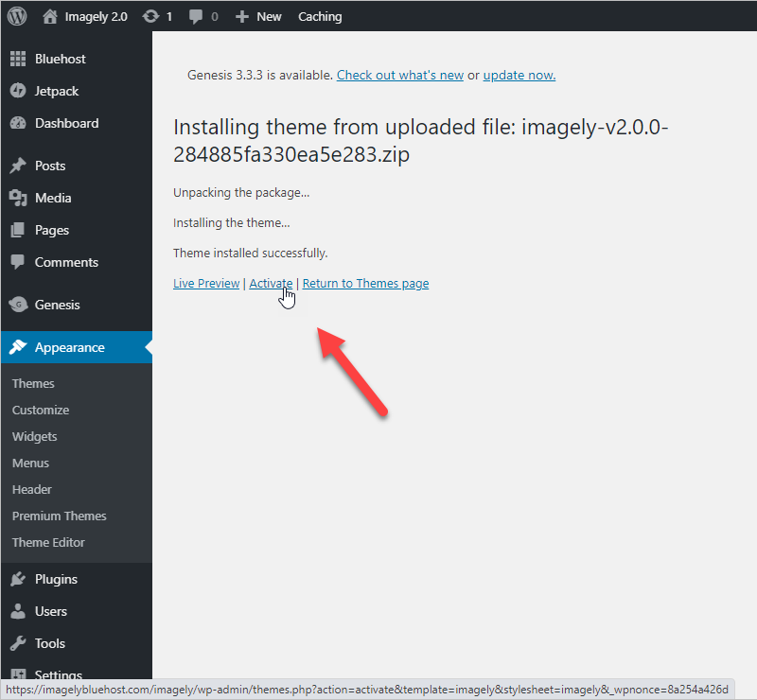Click the Comments speech bubble icon in sidebar
Viewport: 757px width, 700px height.
pyautogui.click(x=18, y=262)
